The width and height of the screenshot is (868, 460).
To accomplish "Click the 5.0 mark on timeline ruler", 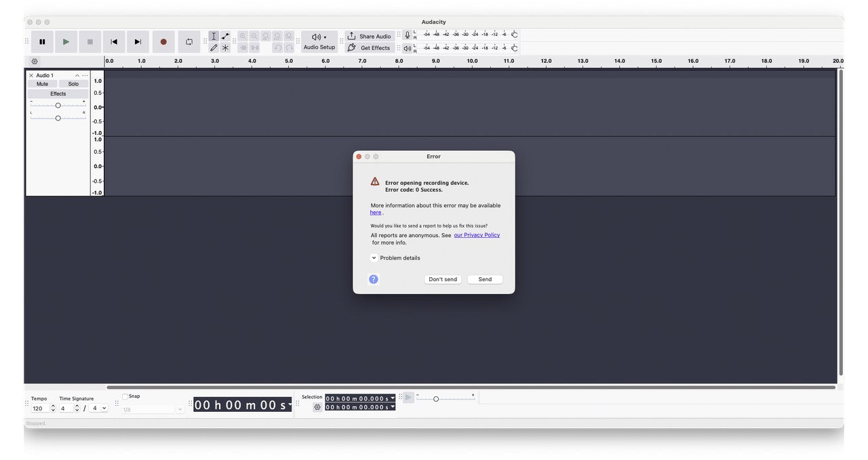I will click(289, 61).
